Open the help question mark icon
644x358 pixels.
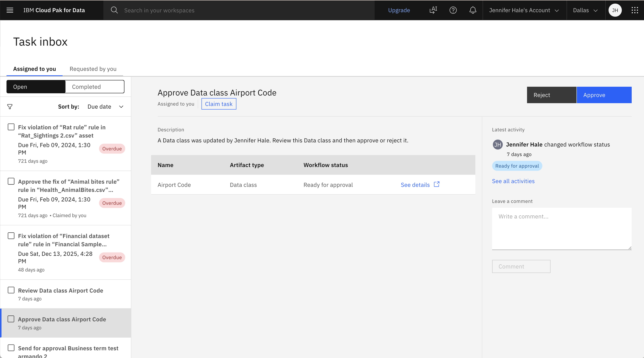click(453, 10)
